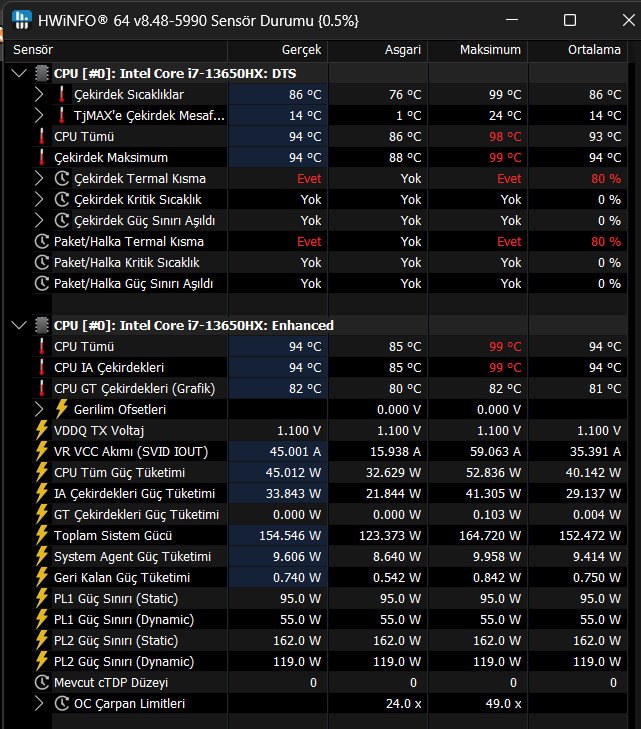Image resolution: width=641 pixels, height=729 pixels.
Task: Click clock icon for OC Çarpan Limitleri
Action: 62,703
